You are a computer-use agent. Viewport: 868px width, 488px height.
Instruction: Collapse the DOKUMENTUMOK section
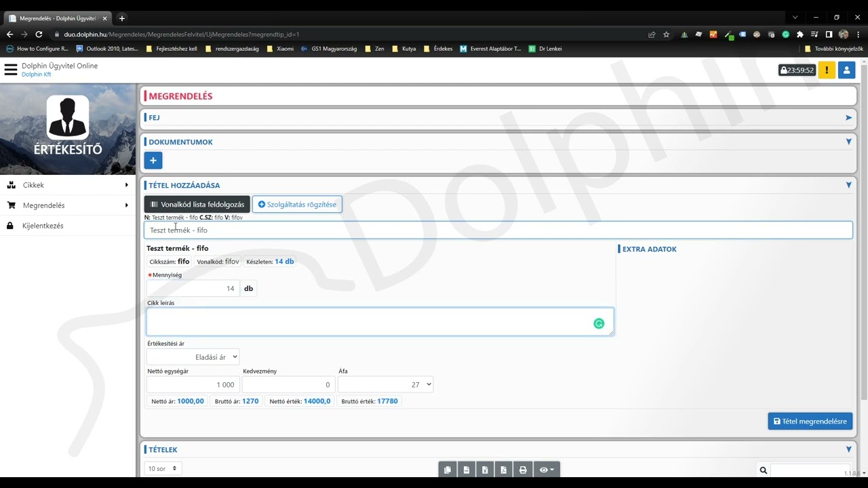(848, 142)
